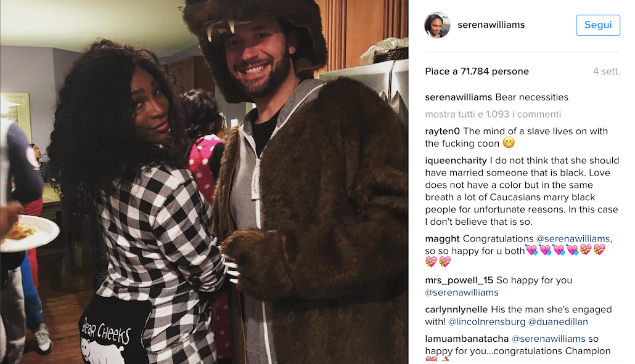
Task: Visit the magght commenter profile
Action: click(442, 239)
